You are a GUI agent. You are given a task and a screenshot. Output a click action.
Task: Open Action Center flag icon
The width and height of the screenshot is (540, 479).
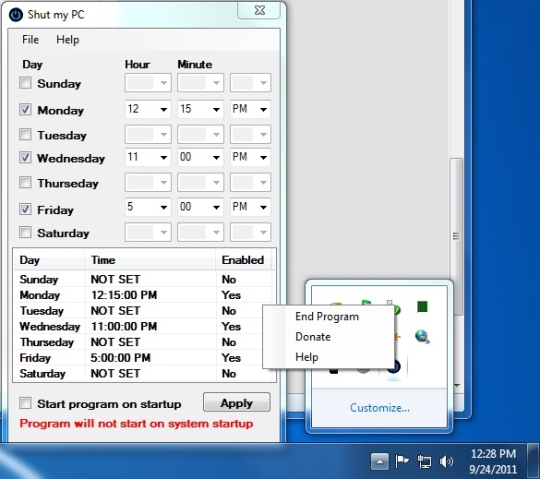click(x=402, y=461)
